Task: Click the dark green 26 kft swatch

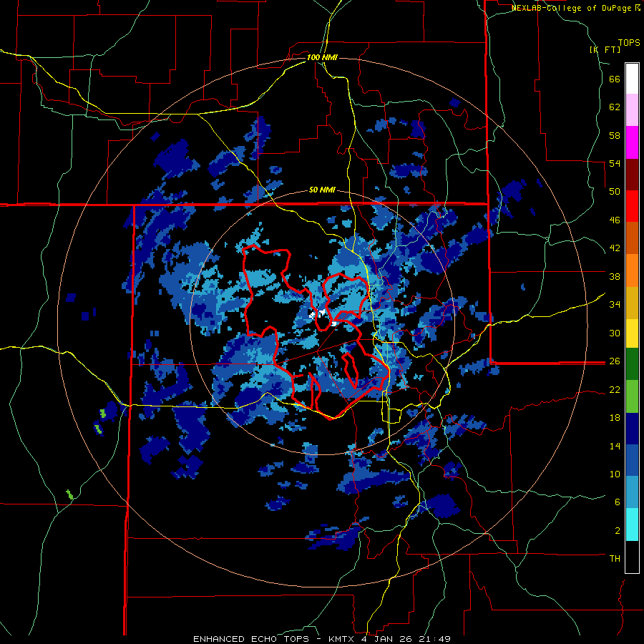Action: [x=632, y=364]
